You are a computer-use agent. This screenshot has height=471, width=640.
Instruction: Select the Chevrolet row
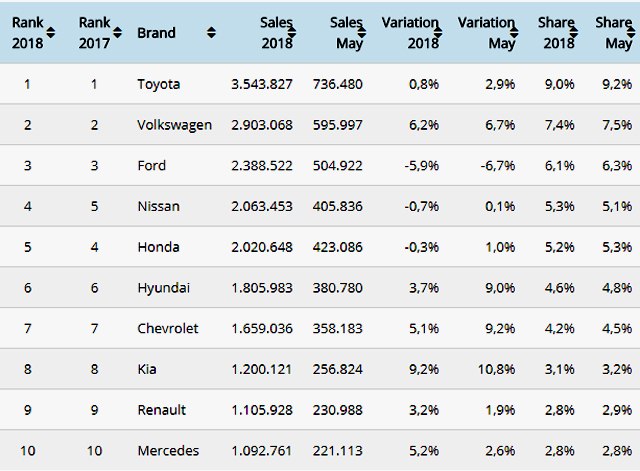click(320, 328)
